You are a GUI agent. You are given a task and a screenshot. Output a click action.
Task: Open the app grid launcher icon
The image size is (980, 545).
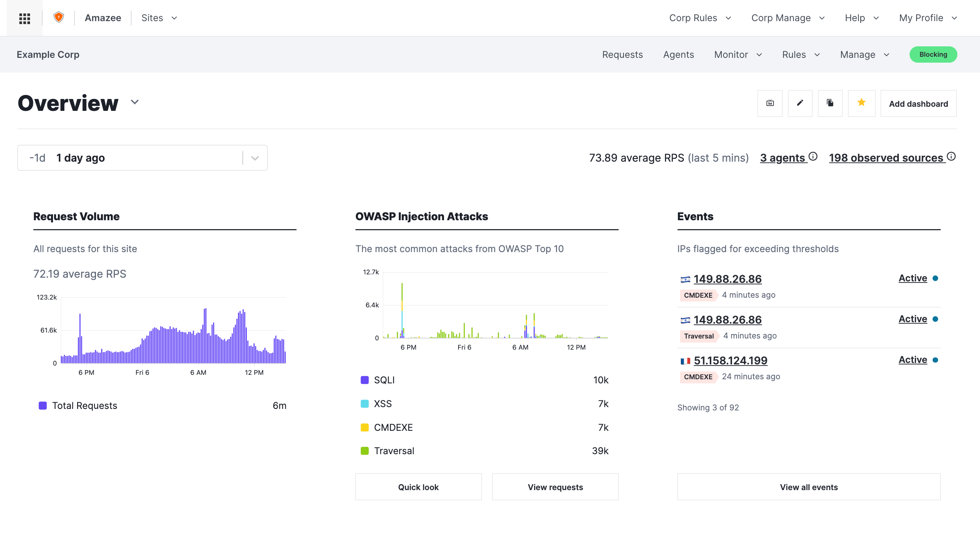coord(24,18)
